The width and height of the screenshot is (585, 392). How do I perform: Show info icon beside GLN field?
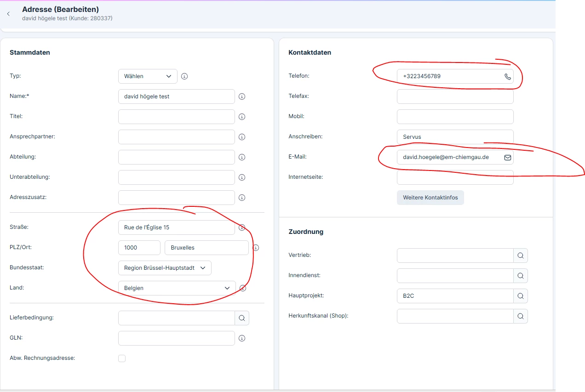[x=242, y=338]
